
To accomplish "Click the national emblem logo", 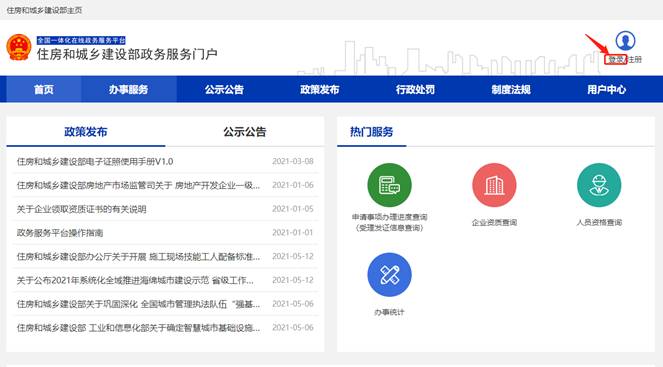I will click(x=19, y=47).
